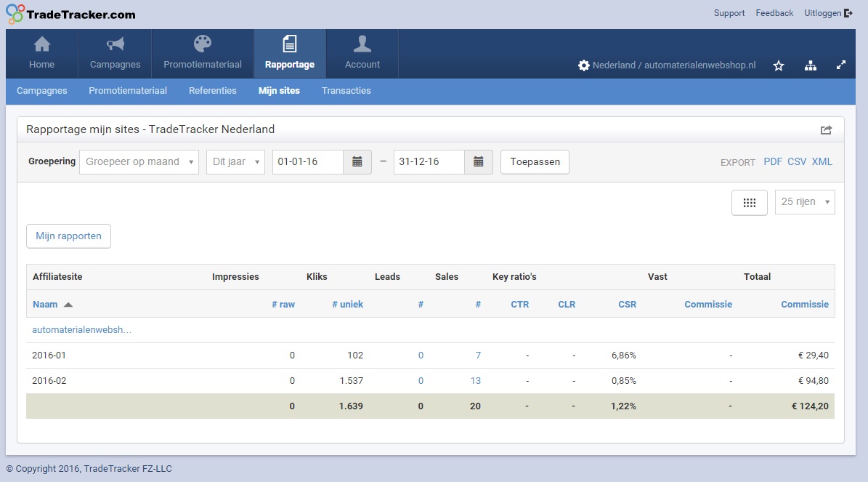Click the 6,86% CSR value
This screenshot has width=868, height=482.
pyautogui.click(x=624, y=356)
